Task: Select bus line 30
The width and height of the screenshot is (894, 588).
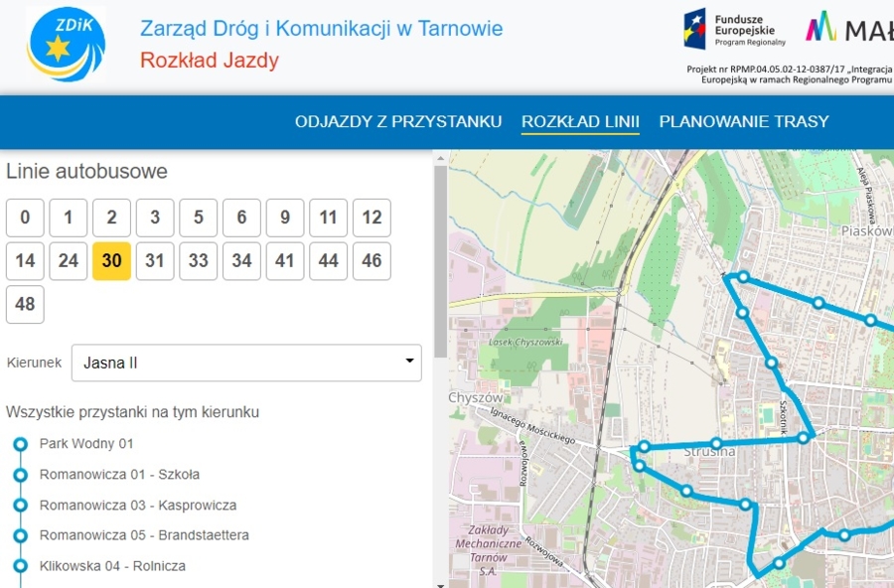Action: tap(111, 261)
